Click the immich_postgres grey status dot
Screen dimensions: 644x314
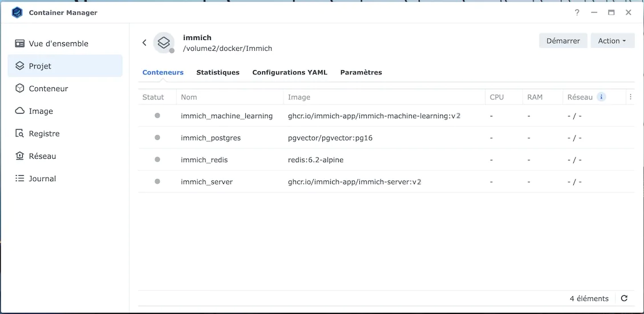[x=157, y=138]
